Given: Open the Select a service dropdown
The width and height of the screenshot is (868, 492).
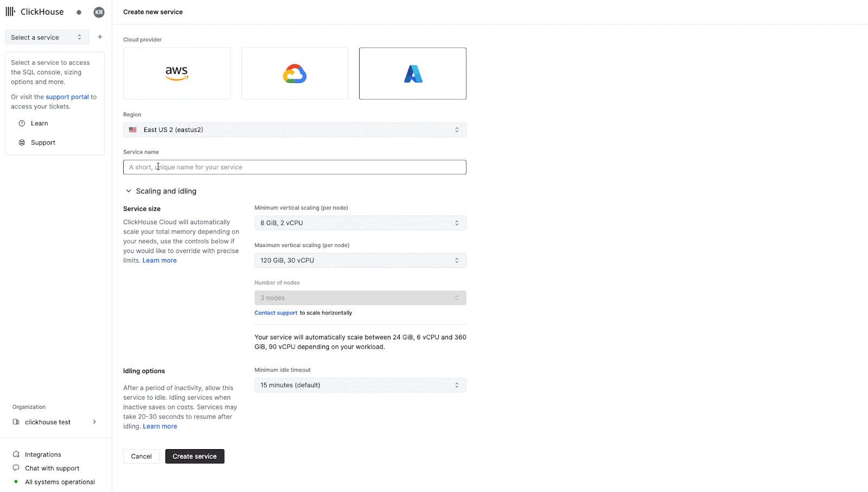Looking at the screenshot, I should click(46, 37).
